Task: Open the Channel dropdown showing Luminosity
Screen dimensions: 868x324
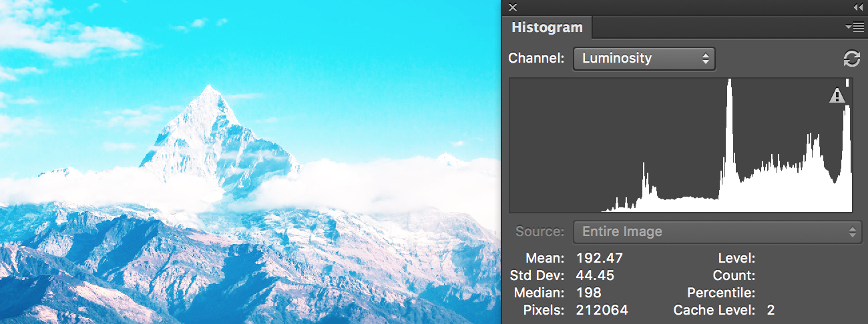Action: pyautogui.click(x=644, y=59)
